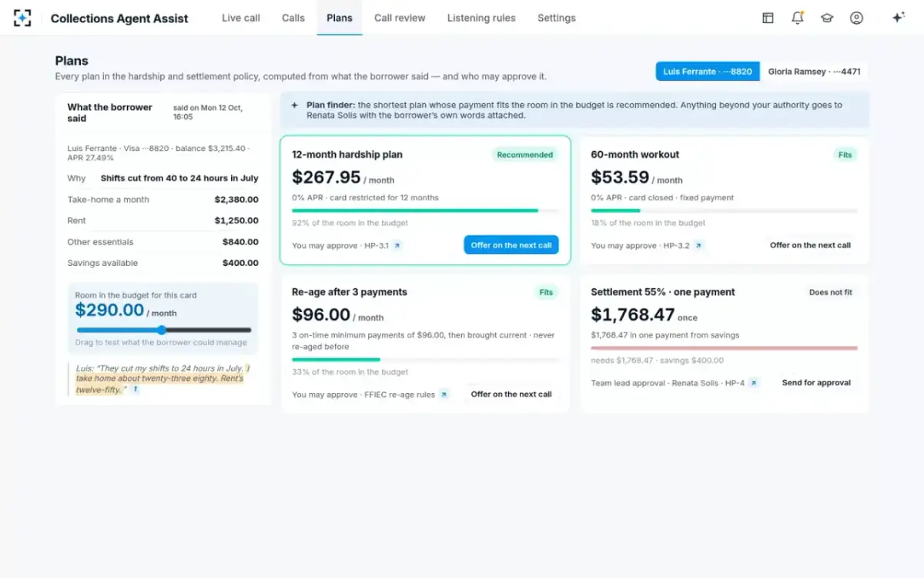
Task: Click the Settlement red progress bar
Action: (x=724, y=348)
